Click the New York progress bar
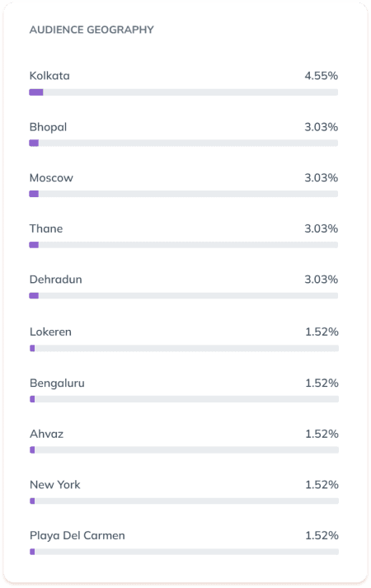Viewport: 371px width, 588px height. click(x=185, y=501)
